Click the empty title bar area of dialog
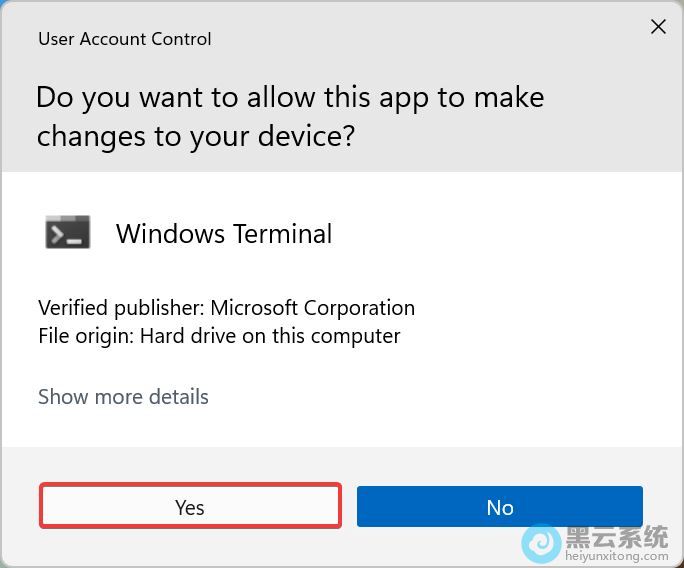684x568 pixels. [x=420, y=39]
